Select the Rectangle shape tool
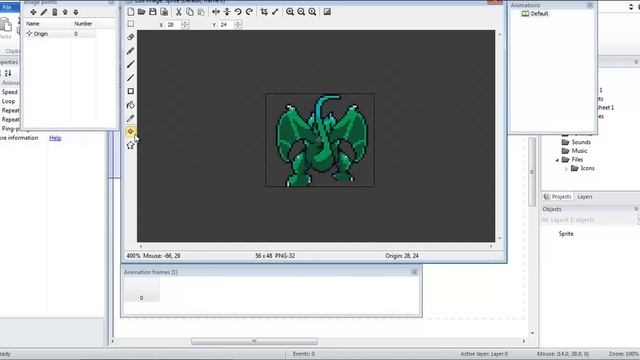Image resolution: width=640 pixels, height=360 pixels. point(131,91)
